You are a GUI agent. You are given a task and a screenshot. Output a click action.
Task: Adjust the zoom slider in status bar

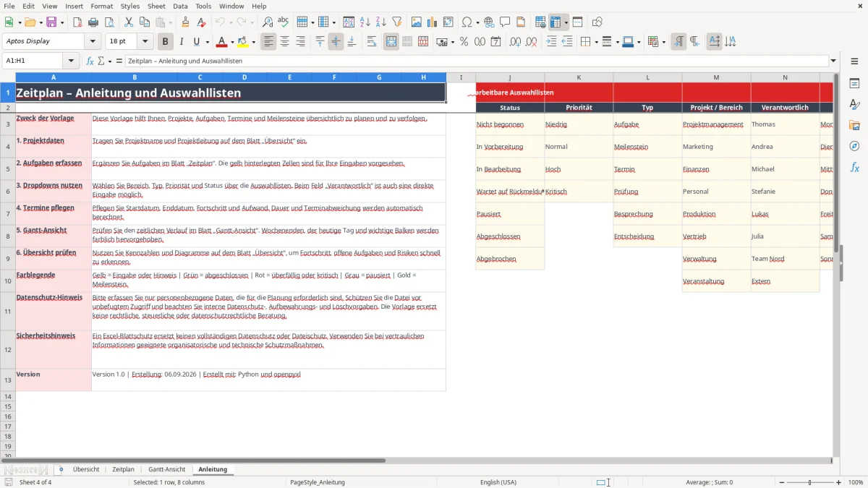pos(809,482)
